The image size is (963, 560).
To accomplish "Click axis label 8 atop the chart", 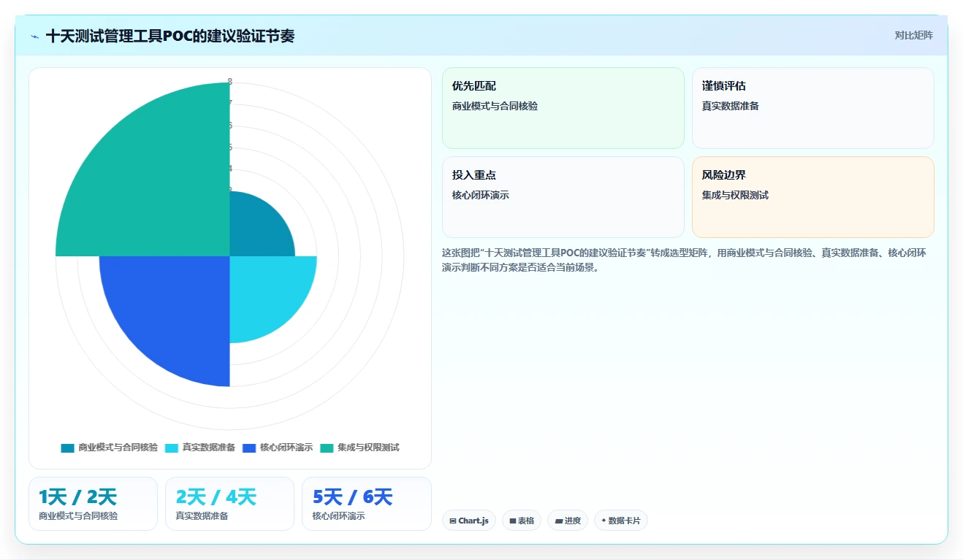I will 230,81.
